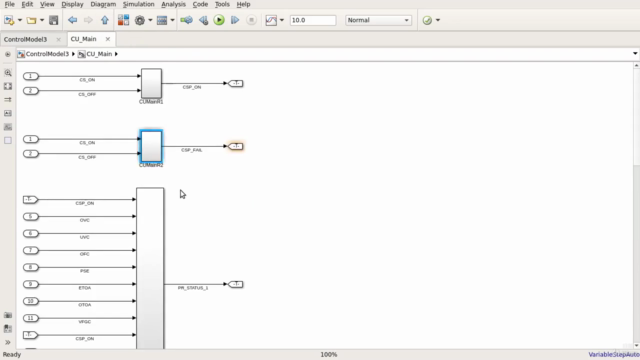The image size is (640, 360).
Task: Open the Tools menu
Action: (x=222, y=4)
